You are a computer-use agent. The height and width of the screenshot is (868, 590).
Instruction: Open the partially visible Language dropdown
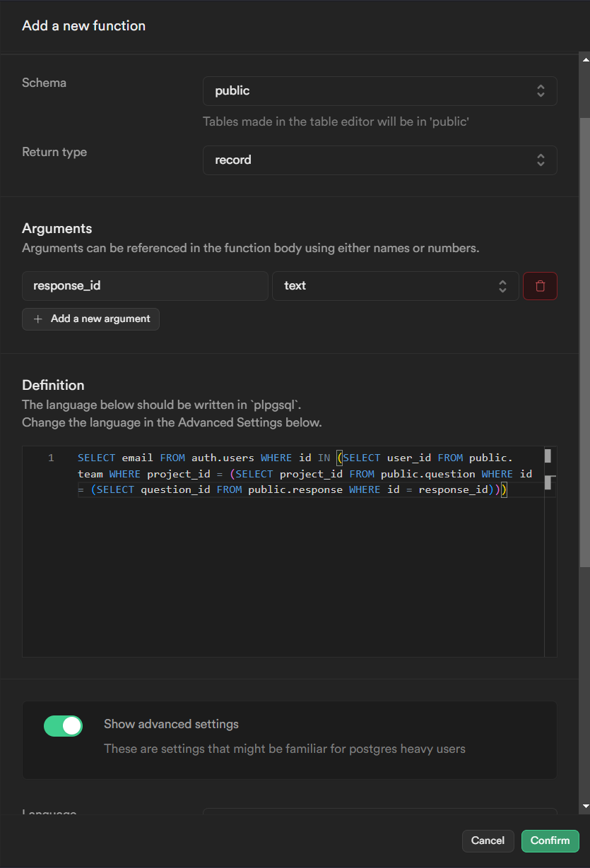tap(379, 814)
